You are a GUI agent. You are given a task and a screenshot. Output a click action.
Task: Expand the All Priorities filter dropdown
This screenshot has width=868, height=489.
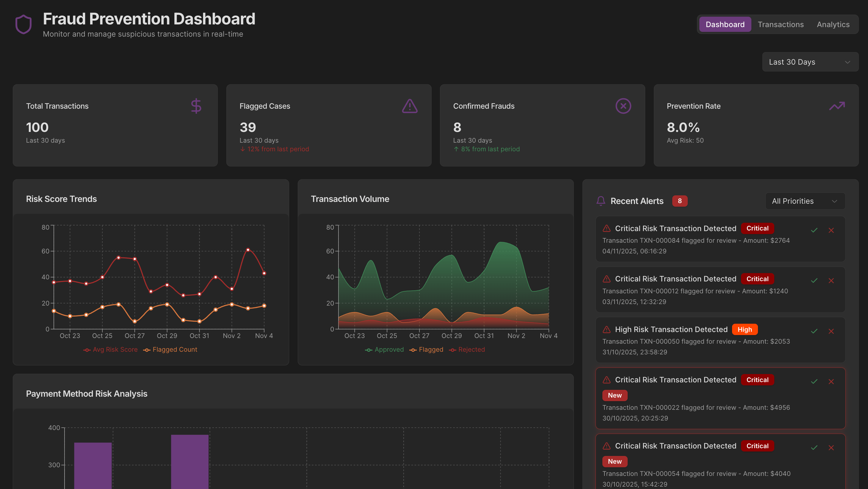click(805, 201)
